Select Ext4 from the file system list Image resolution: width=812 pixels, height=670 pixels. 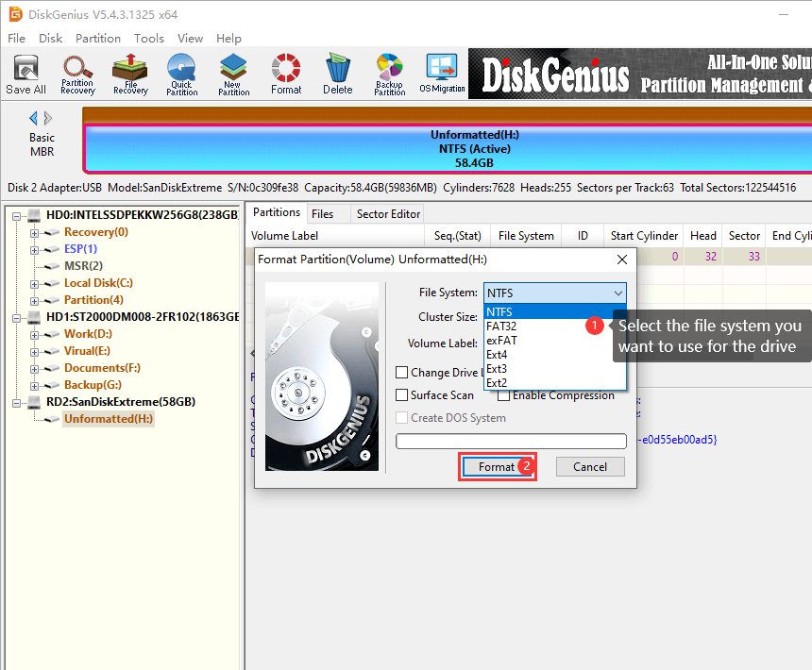[498, 353]
